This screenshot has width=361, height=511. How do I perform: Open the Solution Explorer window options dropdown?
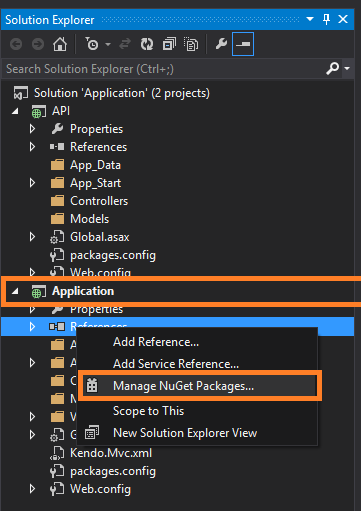[x=310, y=19]
